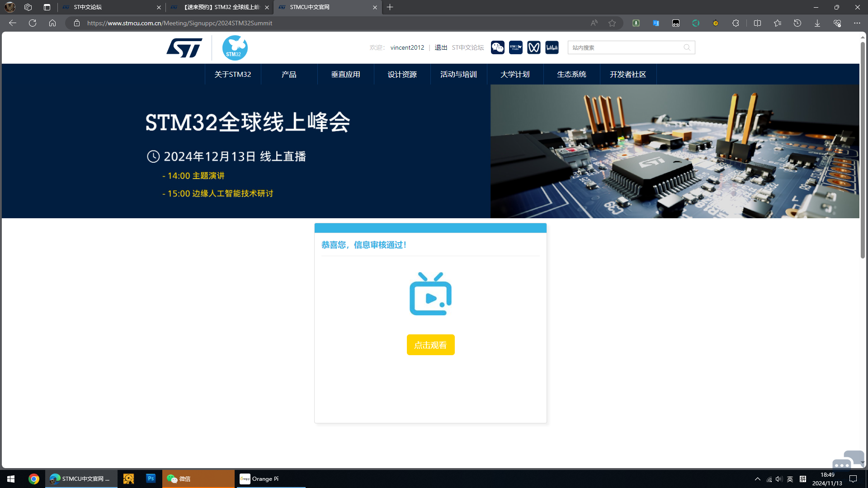Viewport: 868px width, 488px height.
Task: Open the notification center icon
Action: [x=854, y=479]
